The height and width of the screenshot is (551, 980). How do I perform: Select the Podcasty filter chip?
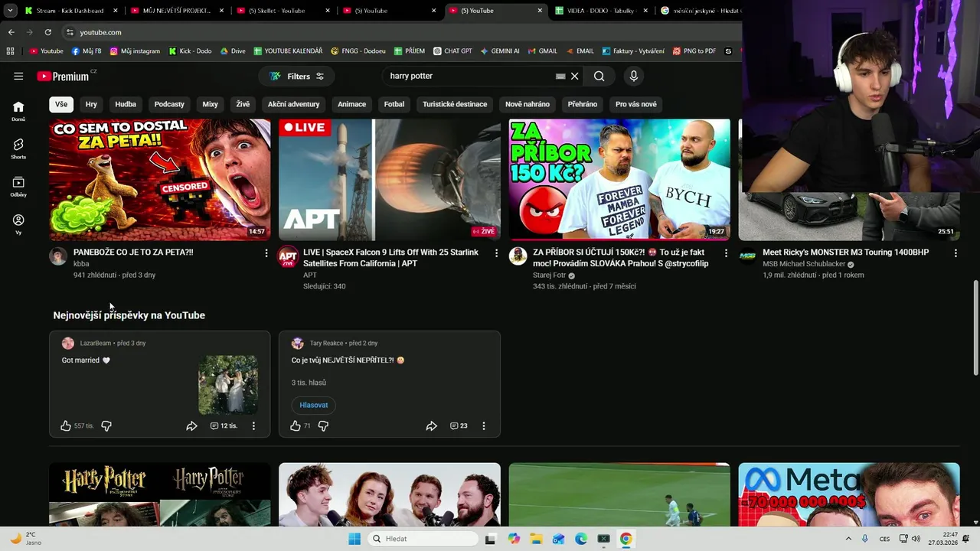(169, 104)
